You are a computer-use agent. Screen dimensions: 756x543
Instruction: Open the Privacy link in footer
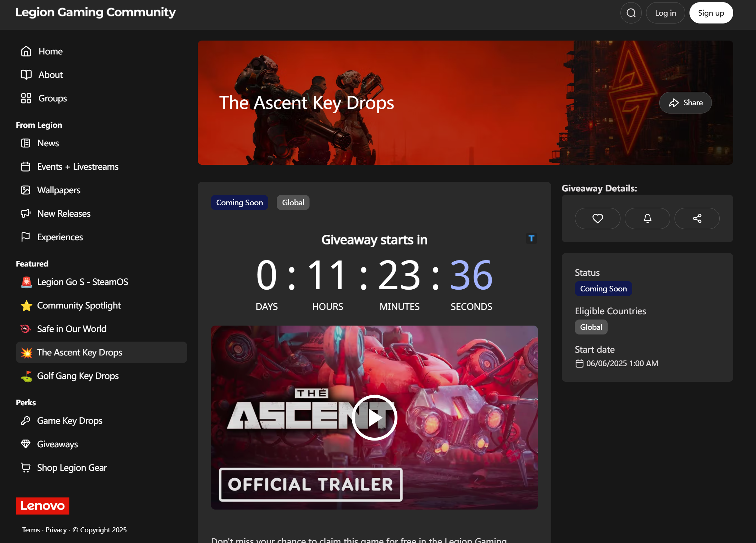[x=56, y=530]
